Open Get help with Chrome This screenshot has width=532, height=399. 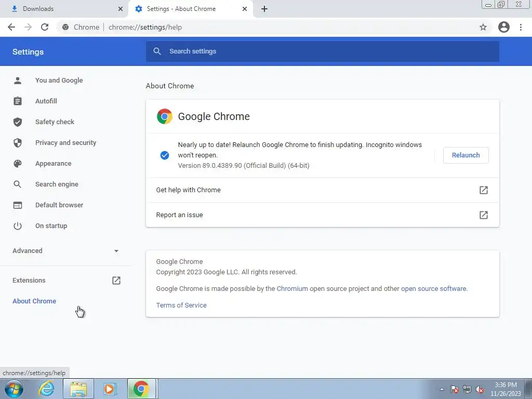click(x=322, y=190)
